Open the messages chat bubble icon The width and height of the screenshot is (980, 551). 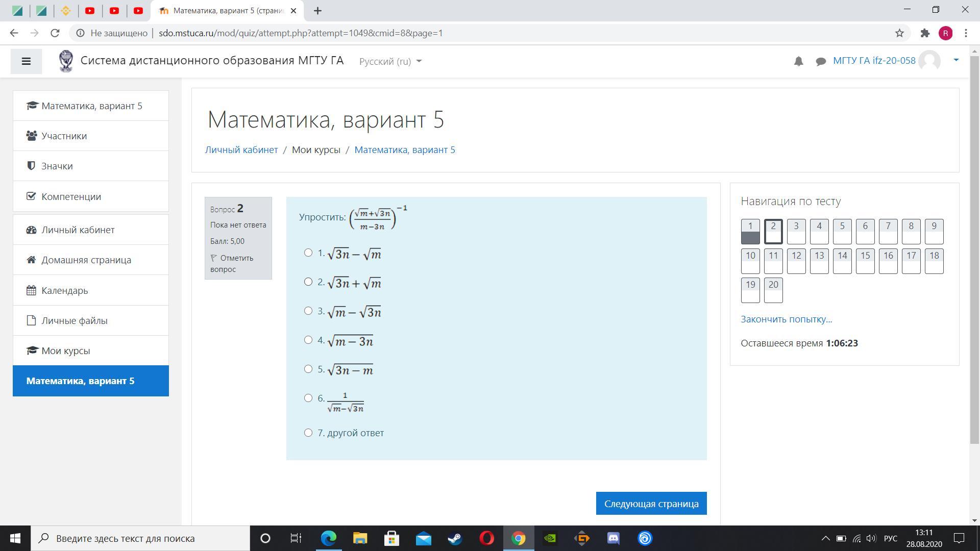point(821,61)
